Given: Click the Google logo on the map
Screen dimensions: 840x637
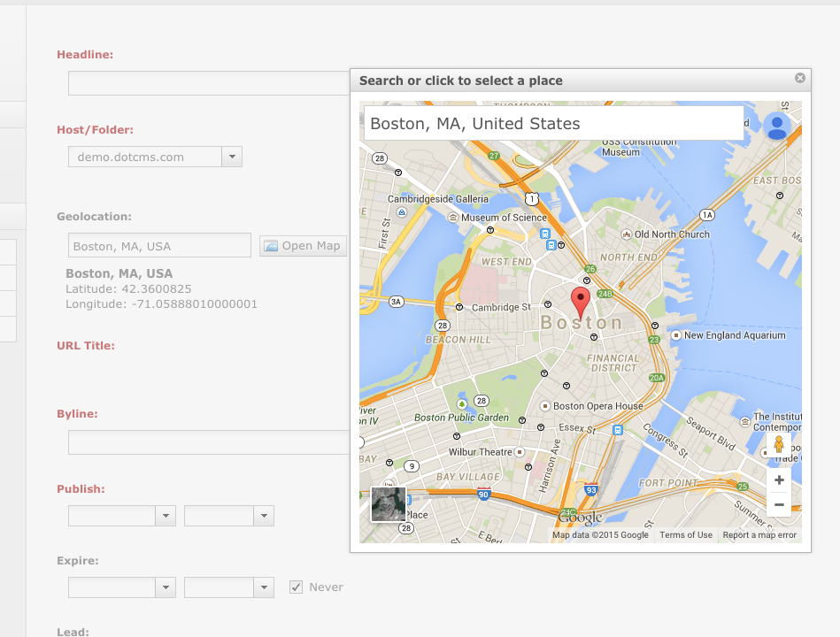Looking at the screenshot, I should [580, 518].
